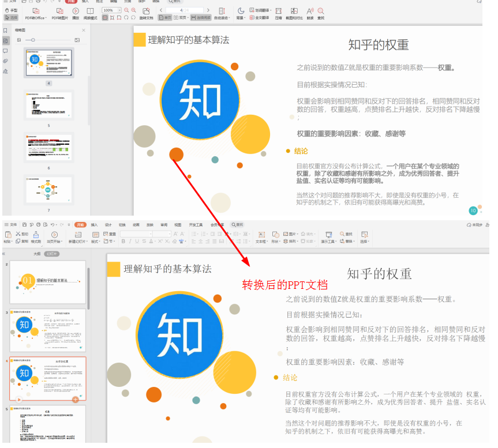Click PDF to Image converter icon

coord(59,11)
